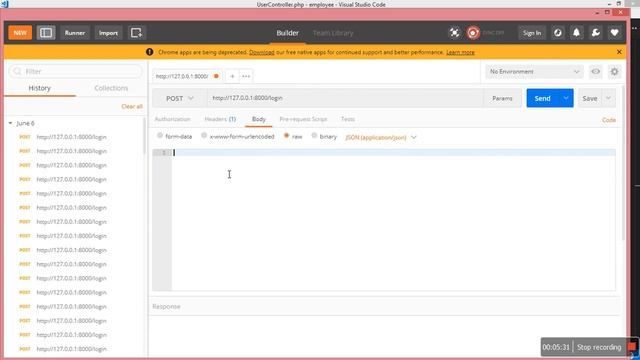
Task: Collapse the June 6 history group
Action: pos(10,123)
